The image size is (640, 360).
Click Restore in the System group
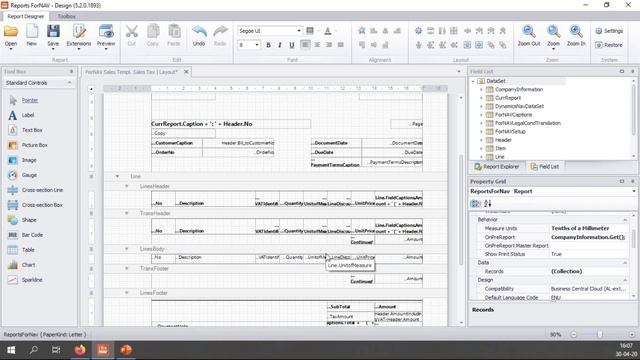609,45
